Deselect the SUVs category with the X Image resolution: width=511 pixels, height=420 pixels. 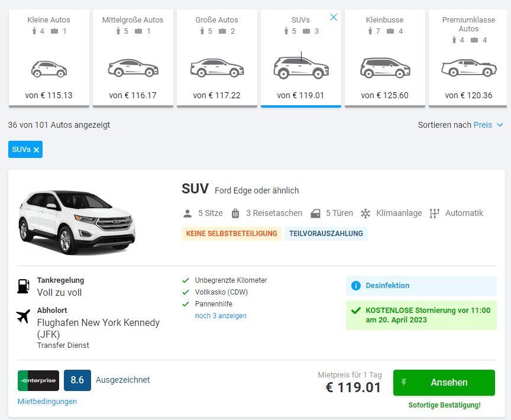[334, 17]
